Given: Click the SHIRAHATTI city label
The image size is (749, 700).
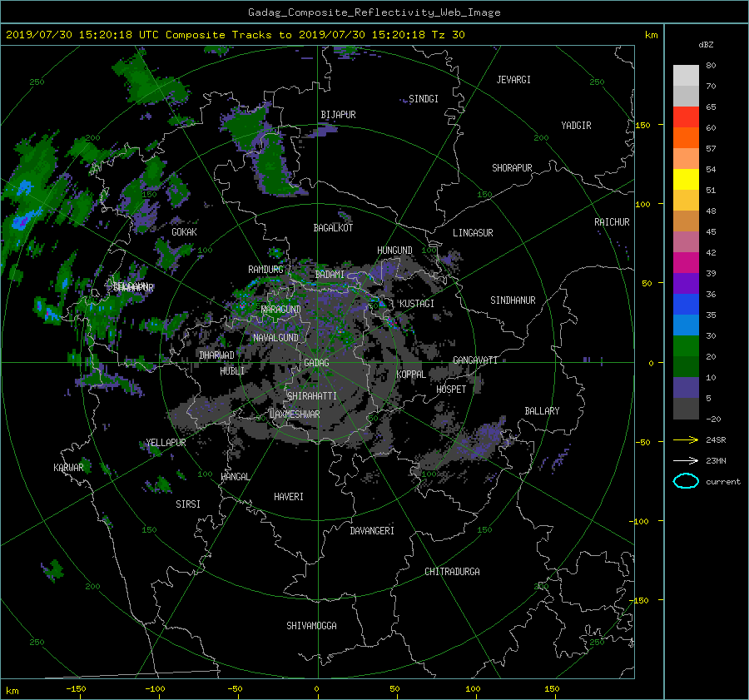Looking at the screenshot, I should 312,396.
